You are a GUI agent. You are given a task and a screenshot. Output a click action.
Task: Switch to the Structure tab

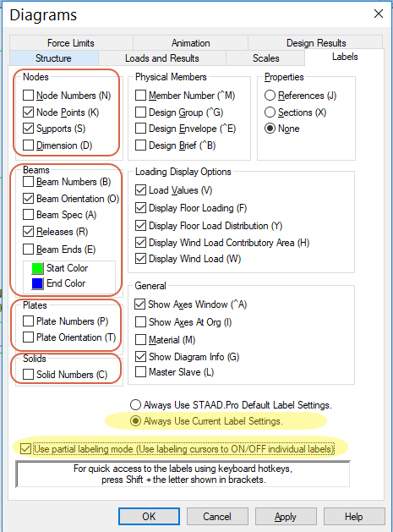(53, 58)
